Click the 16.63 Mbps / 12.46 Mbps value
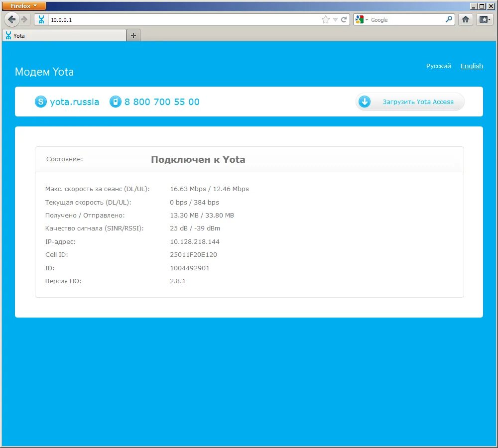The height and width of the screenshot is (448, 498). pyautogui.click(x=209, y=189)
